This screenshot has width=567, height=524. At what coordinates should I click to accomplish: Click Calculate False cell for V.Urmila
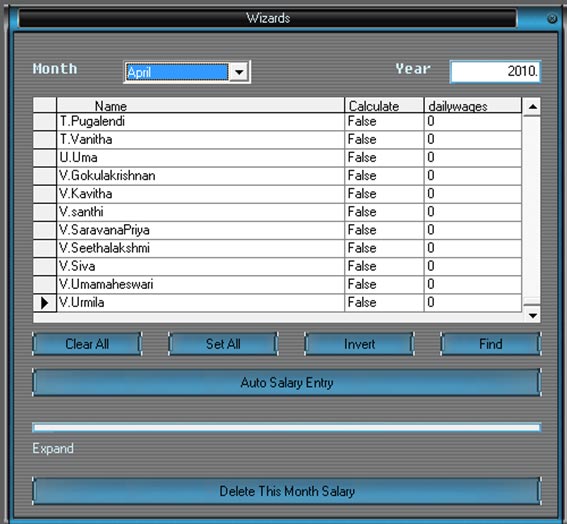tap(384, 303)
